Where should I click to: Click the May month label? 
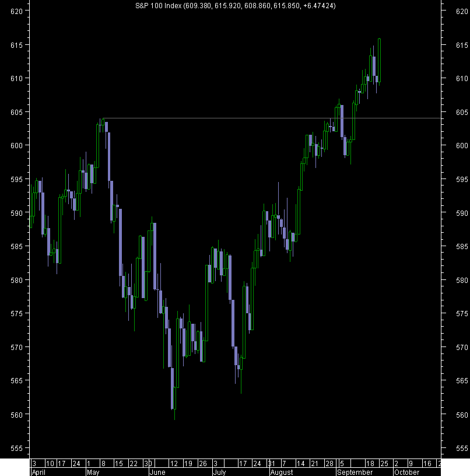pyautogui.click(x=93, y=473)
